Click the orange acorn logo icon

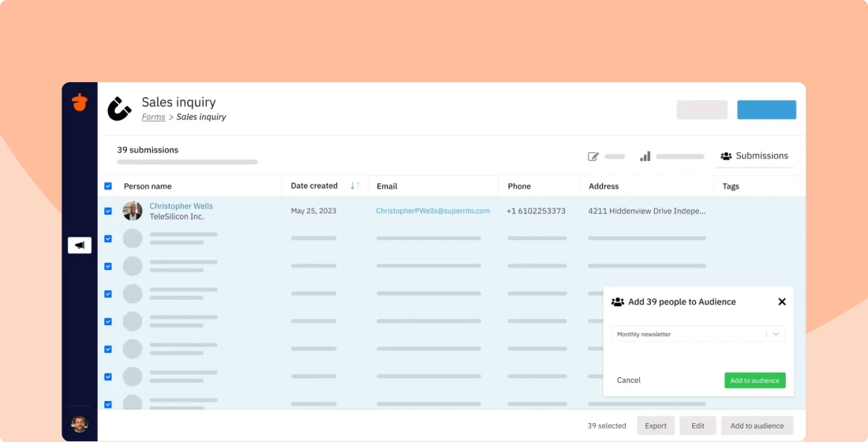pyautogui.click(x=80, y=102)
